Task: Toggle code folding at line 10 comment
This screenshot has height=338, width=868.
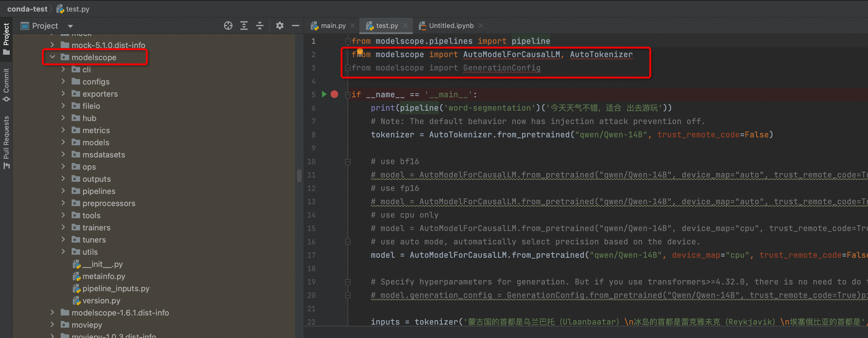Action: click(348, 162)
